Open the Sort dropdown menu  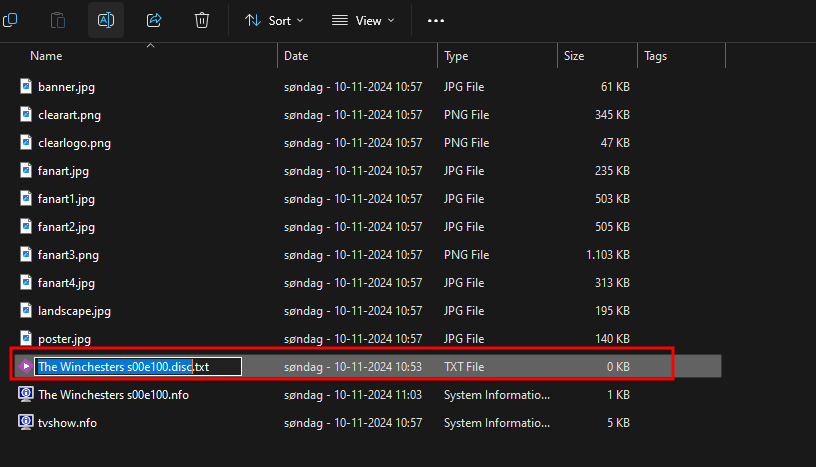coord(274,20)
